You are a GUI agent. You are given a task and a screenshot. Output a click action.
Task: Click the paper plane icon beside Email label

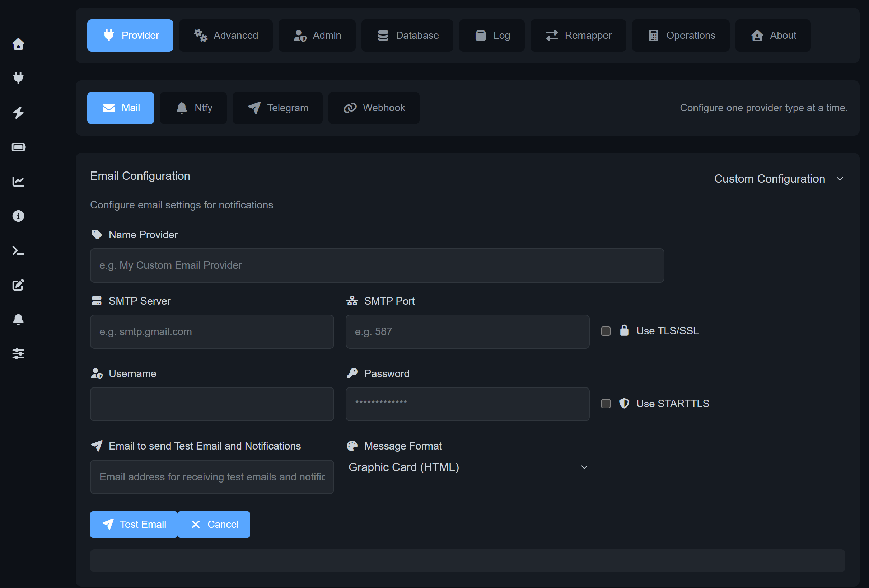pyautogui.click(x=97, y=446)
